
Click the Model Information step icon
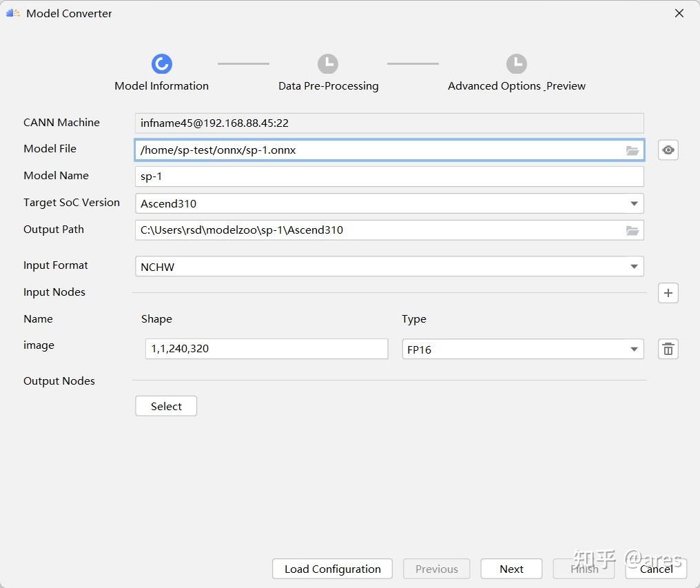[x=161, y=64]
